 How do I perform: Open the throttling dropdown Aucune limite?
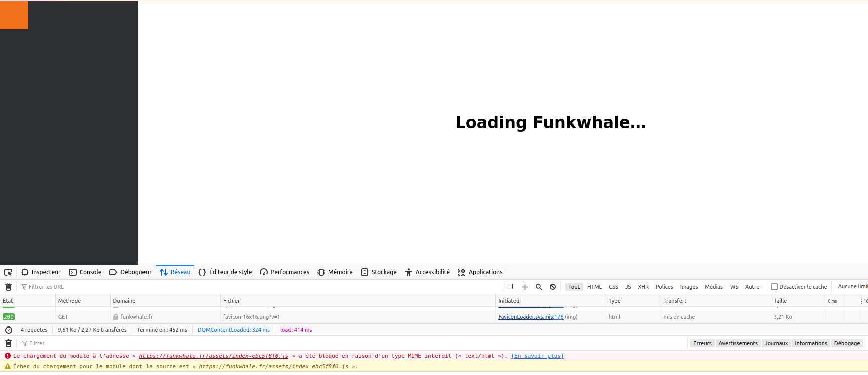tap(852, 286)
